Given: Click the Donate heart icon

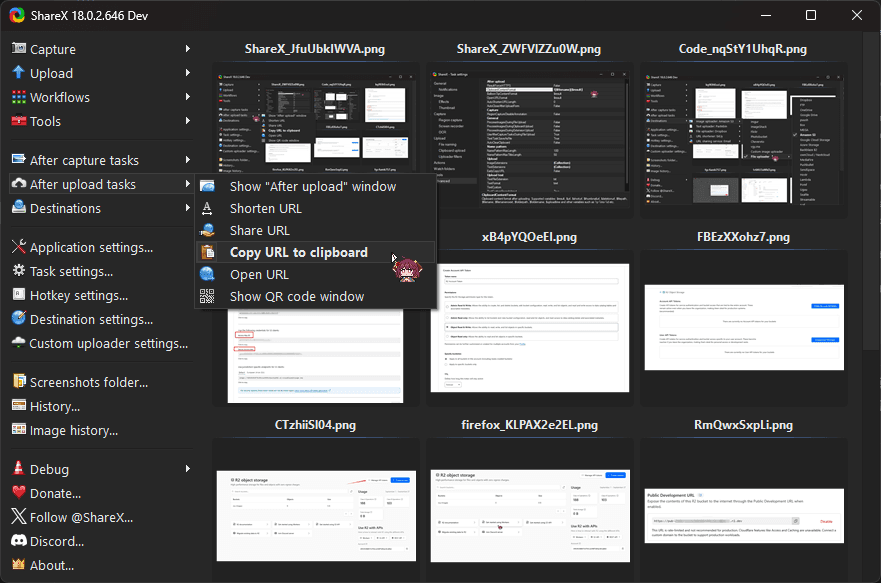Looking at the screenshot, I should pos(18,493).
